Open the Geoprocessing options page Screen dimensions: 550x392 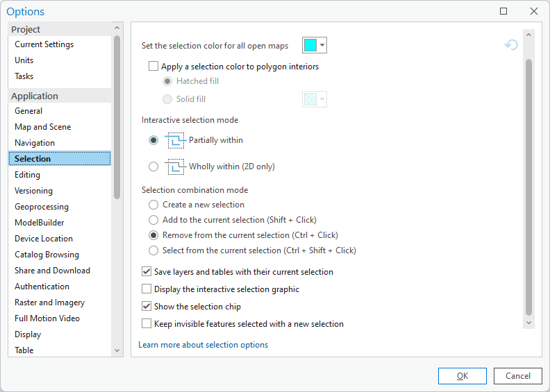tap(42, 207)
